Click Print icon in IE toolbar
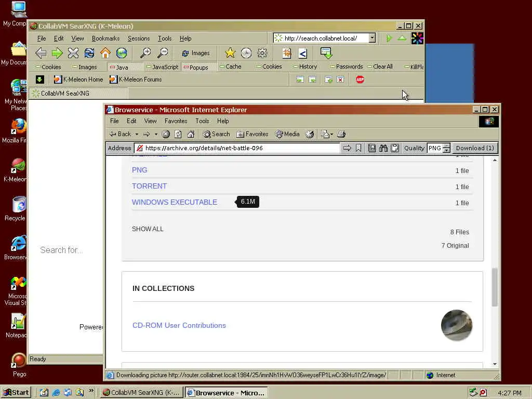 click(341, 134)
